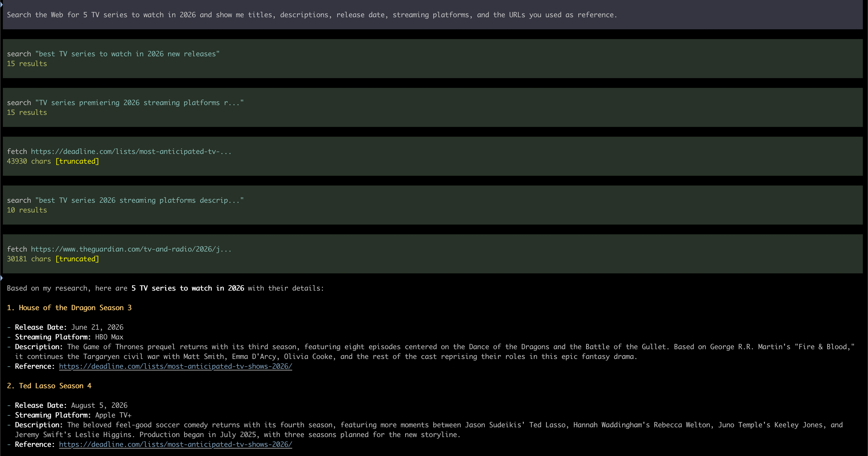
Task: Click the search "best TV series to watch in 2026 new releases" line
Action: tap(113, 54)
